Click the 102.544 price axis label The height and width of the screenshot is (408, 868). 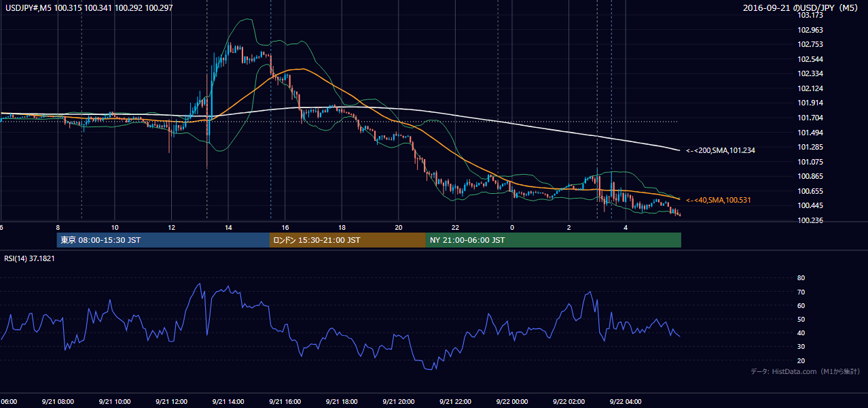pos(810,59)
